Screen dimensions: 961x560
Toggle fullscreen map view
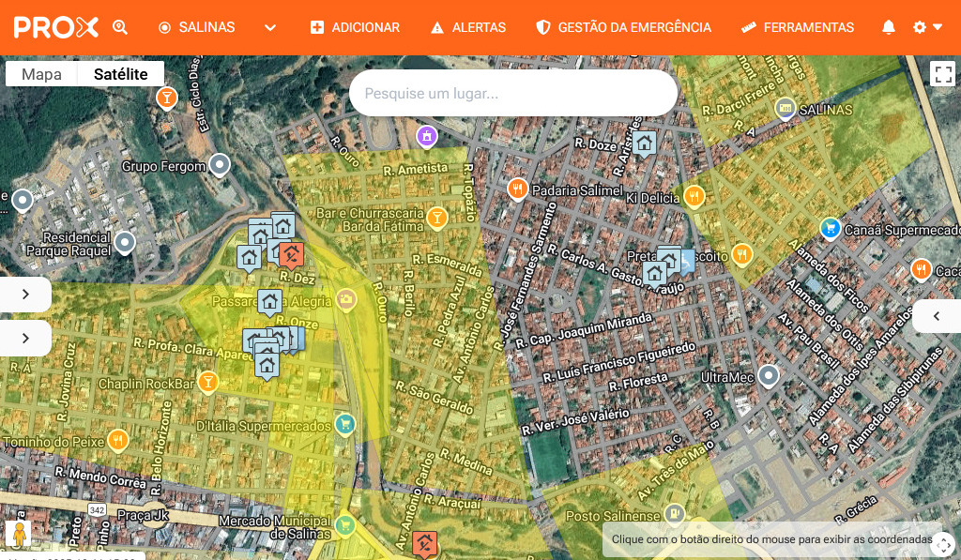(x=942, y=74)
